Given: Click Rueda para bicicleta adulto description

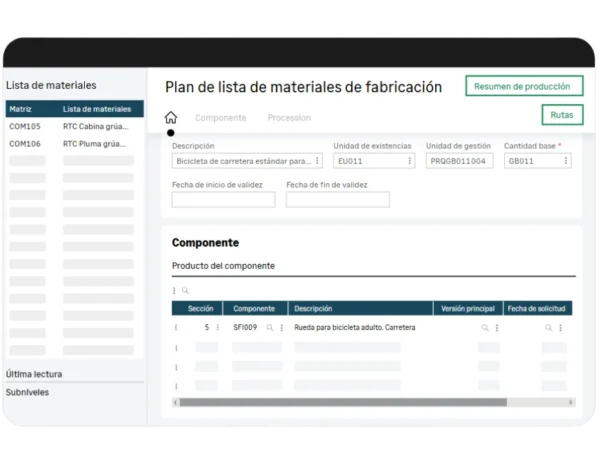Looking at the screenshot, I should (x=354, y=328).
